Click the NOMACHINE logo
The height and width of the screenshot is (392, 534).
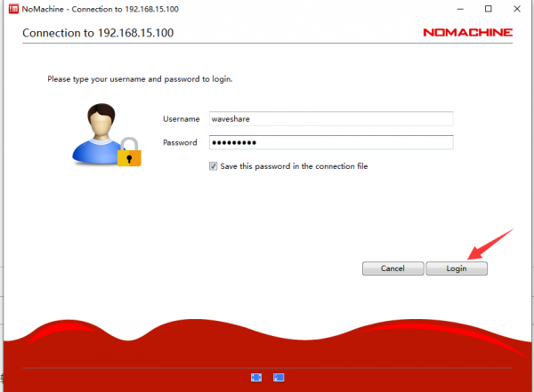coord(467,32)
